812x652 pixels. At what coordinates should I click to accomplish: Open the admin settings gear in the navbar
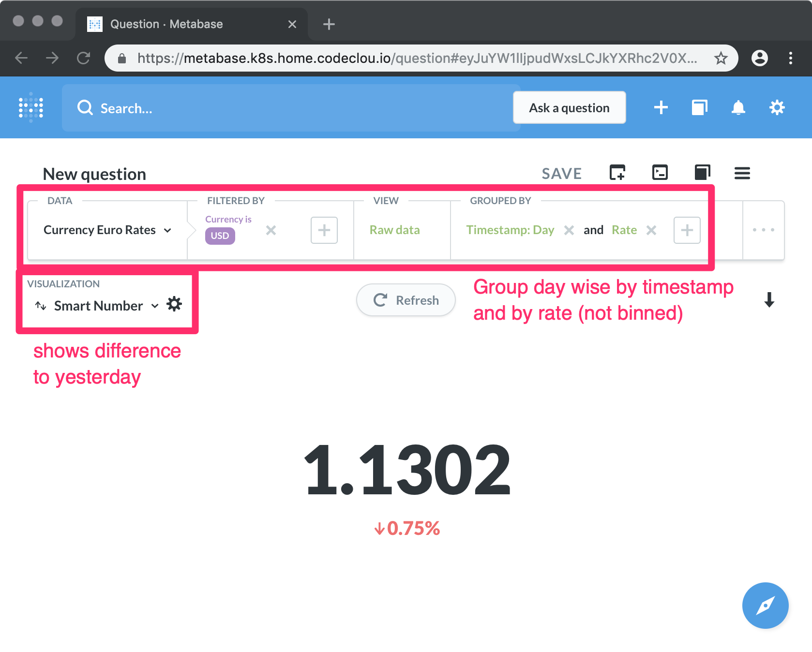pyautogui.click(x=777, y=107)
